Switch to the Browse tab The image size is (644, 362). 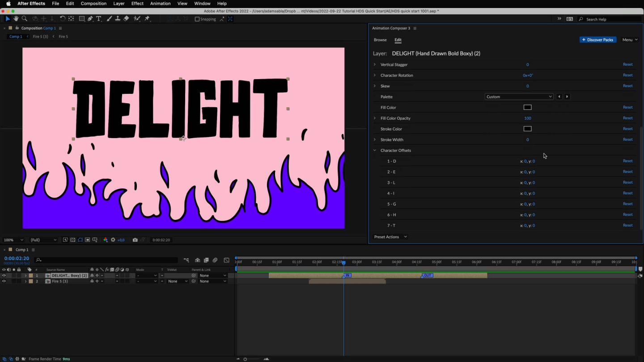(380, 40)
